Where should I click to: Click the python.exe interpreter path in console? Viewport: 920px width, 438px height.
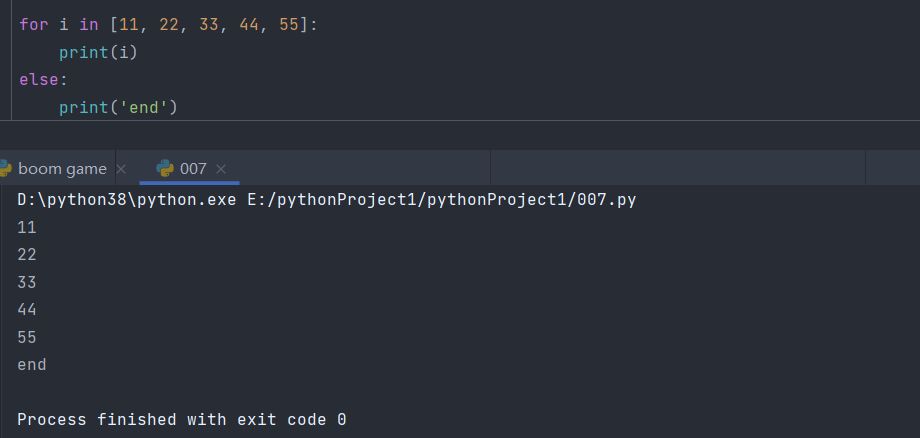[x=127, y=200]
